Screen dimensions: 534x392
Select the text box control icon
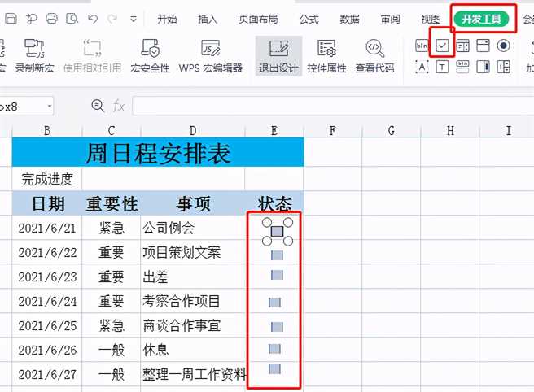click(442, 67)
